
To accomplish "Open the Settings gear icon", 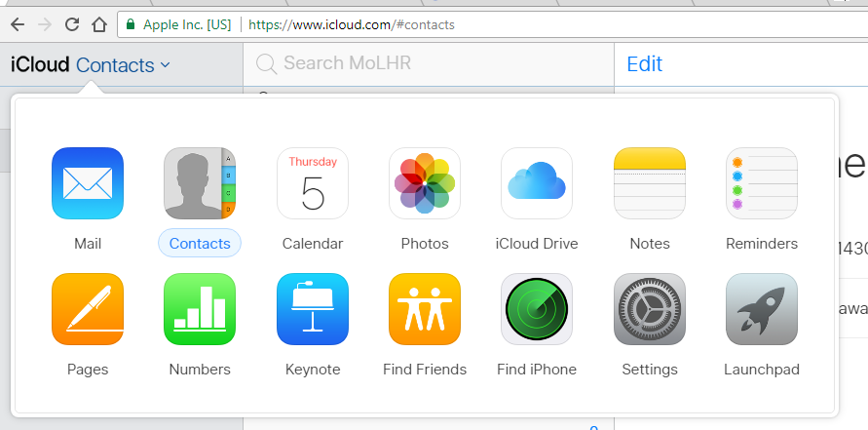I will click(x=650, y=309).
